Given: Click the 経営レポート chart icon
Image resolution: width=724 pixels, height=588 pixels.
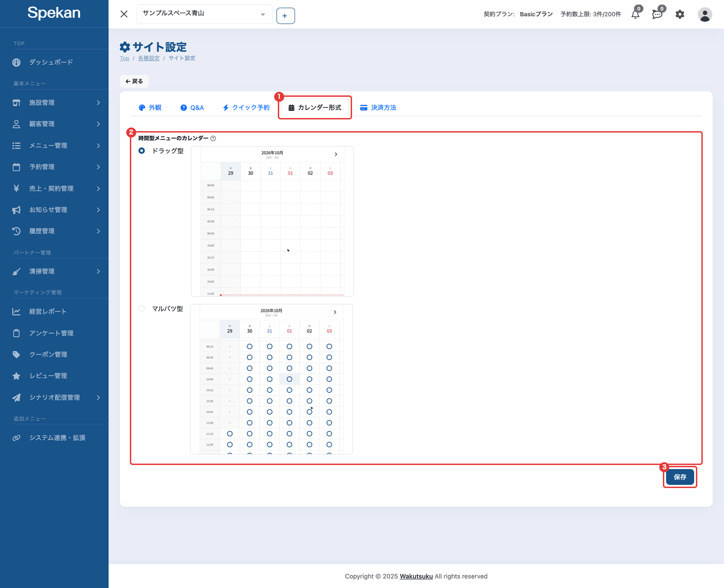Looking at the screenshot, I should (x=16, y=312).
